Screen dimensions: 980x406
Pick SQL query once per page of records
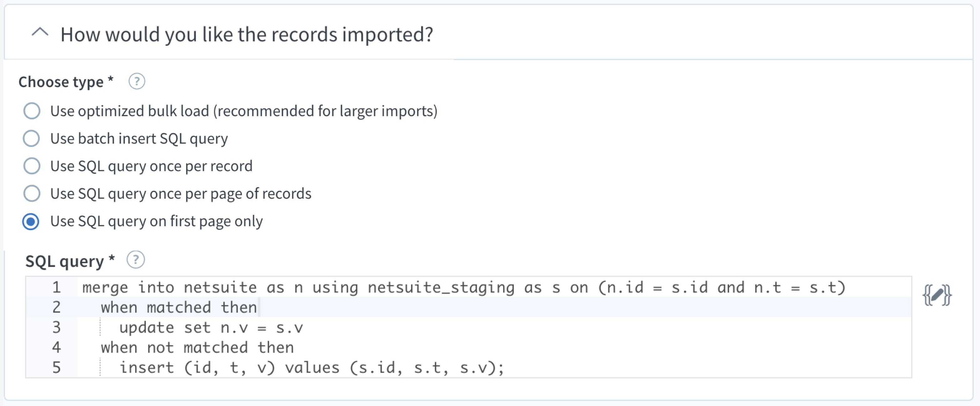[x=32, y=194]
